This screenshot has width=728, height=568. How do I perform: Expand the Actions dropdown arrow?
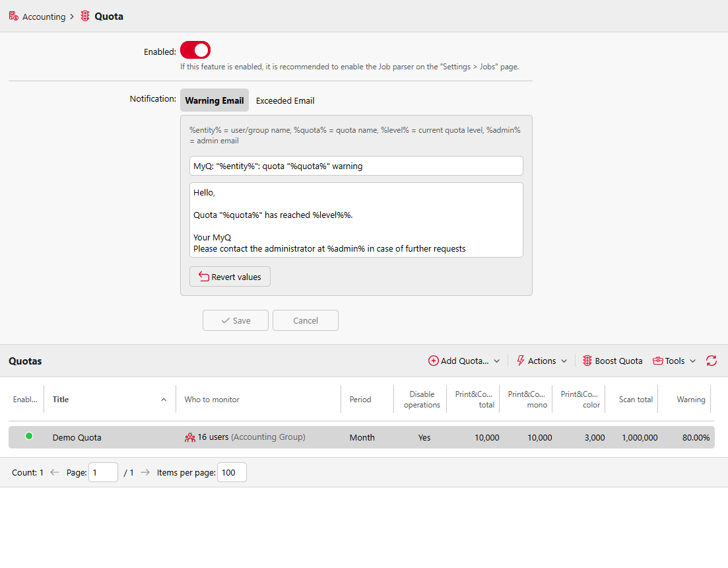564,361
